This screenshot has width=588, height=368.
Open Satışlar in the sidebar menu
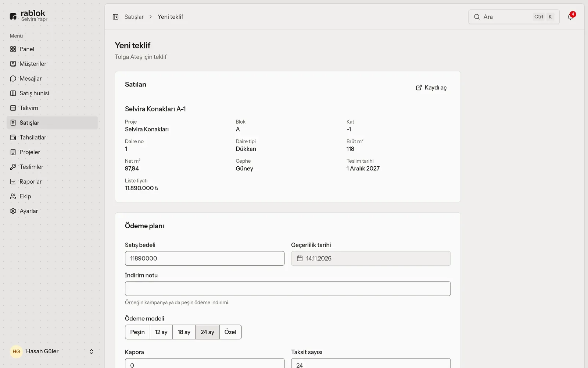tap(52, 123)
